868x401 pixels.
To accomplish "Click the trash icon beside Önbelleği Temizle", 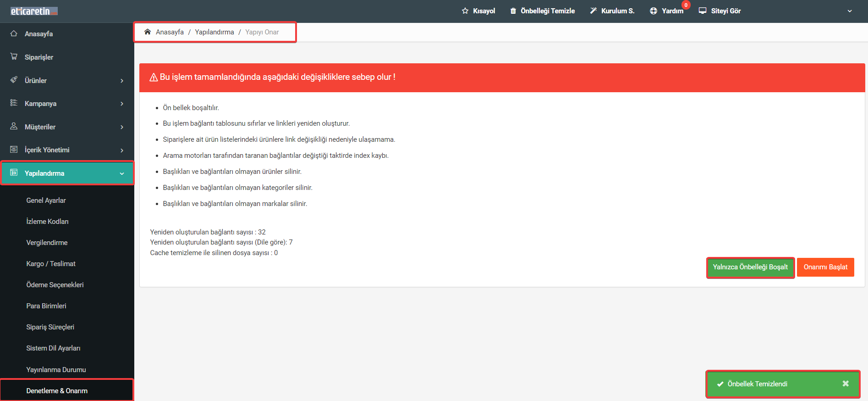I will (513, 11).
